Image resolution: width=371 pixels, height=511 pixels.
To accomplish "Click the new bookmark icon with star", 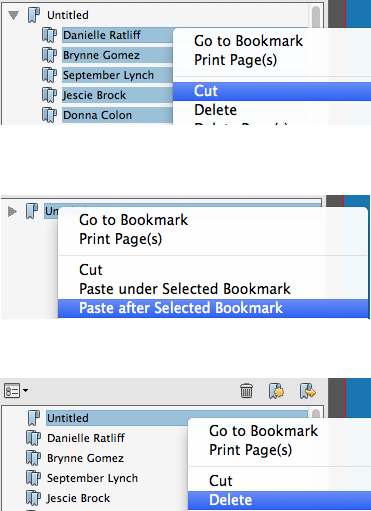I will click(x=276, y=391).
